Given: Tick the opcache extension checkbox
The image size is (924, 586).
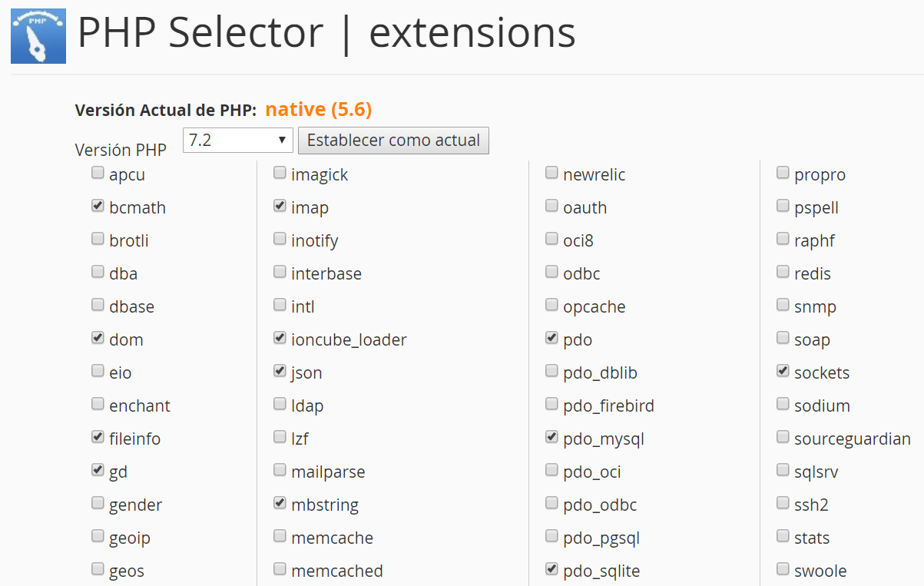Looking at the screenshot, I should click(x=551, y=305).
